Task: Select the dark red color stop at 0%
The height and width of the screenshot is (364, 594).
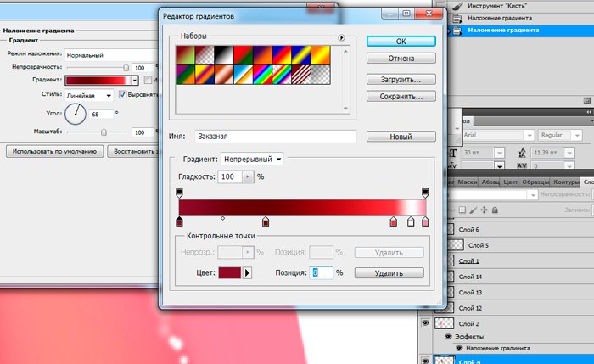Action: (179, 221)
